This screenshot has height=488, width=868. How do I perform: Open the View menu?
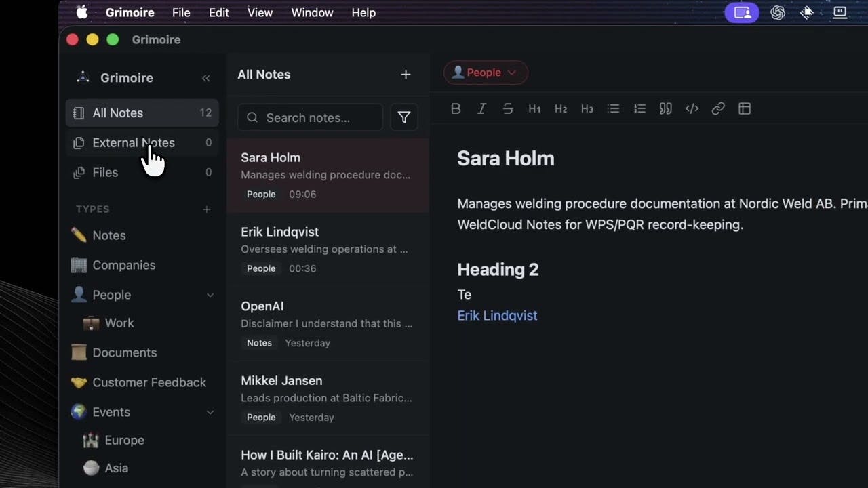pos(260,12)
